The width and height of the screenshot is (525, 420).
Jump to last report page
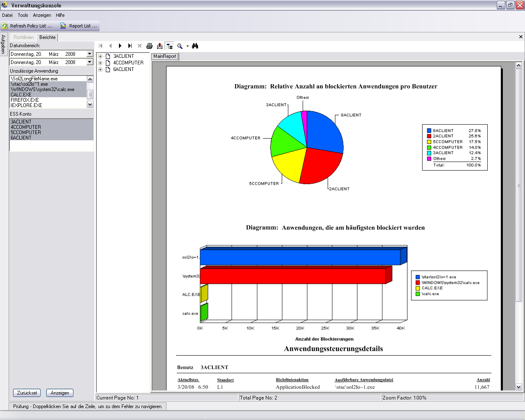point(130,46)
